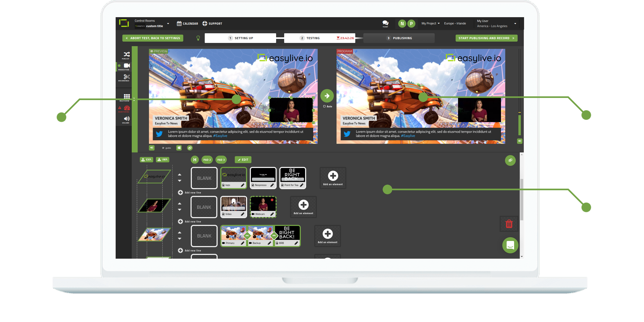Move the Primary source line down

point(180,239)
